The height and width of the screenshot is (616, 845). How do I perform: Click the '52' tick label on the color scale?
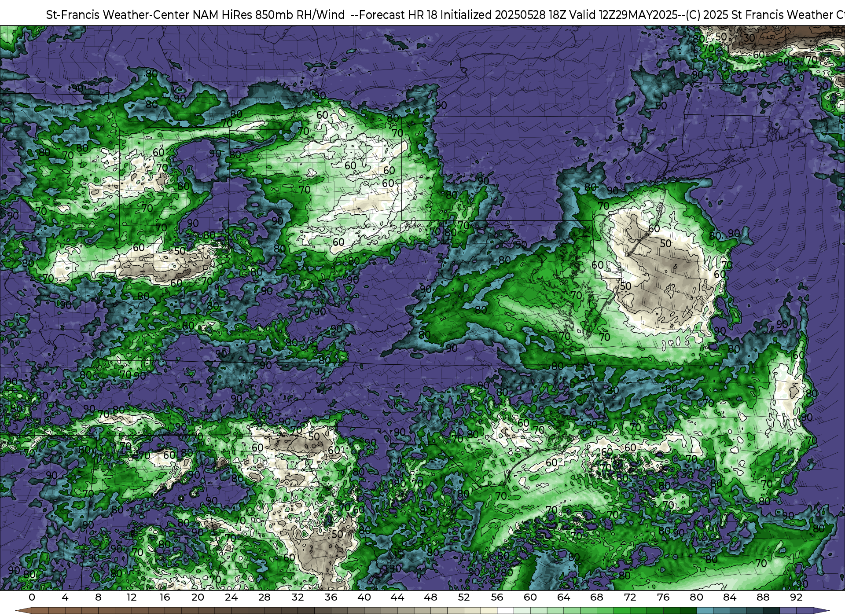(464, 598)
